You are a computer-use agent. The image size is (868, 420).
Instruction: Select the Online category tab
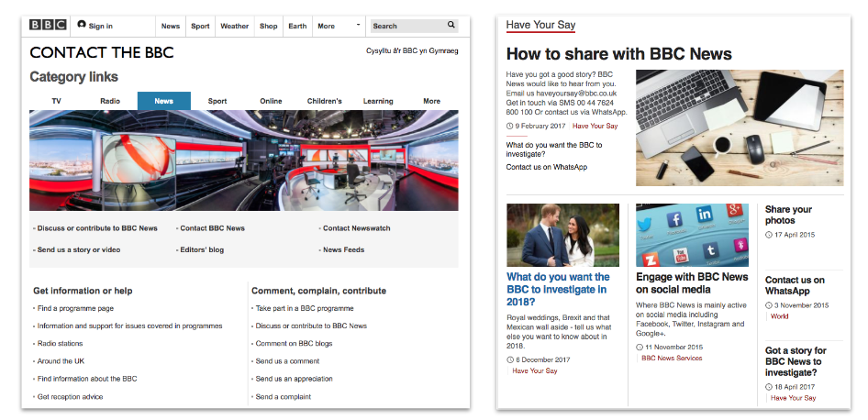(x=271, y=101)
